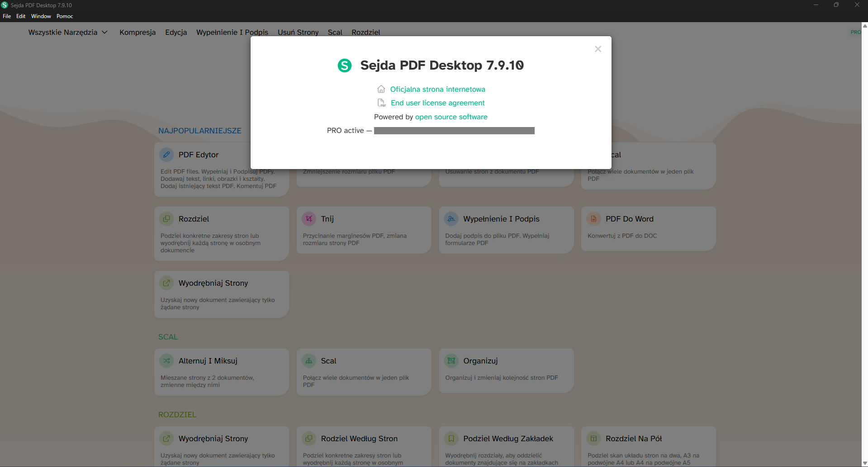This screenshot has height=467, width=868.
Task: Click the shuffle icon on Alternuj I Miksuj card
Action: coord(166,361)
